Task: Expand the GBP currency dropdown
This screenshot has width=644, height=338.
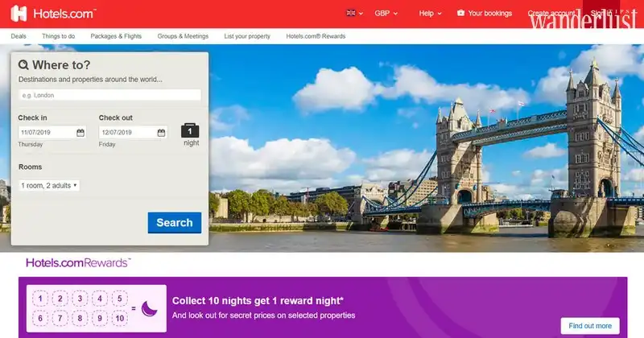Action: [386, 13]
